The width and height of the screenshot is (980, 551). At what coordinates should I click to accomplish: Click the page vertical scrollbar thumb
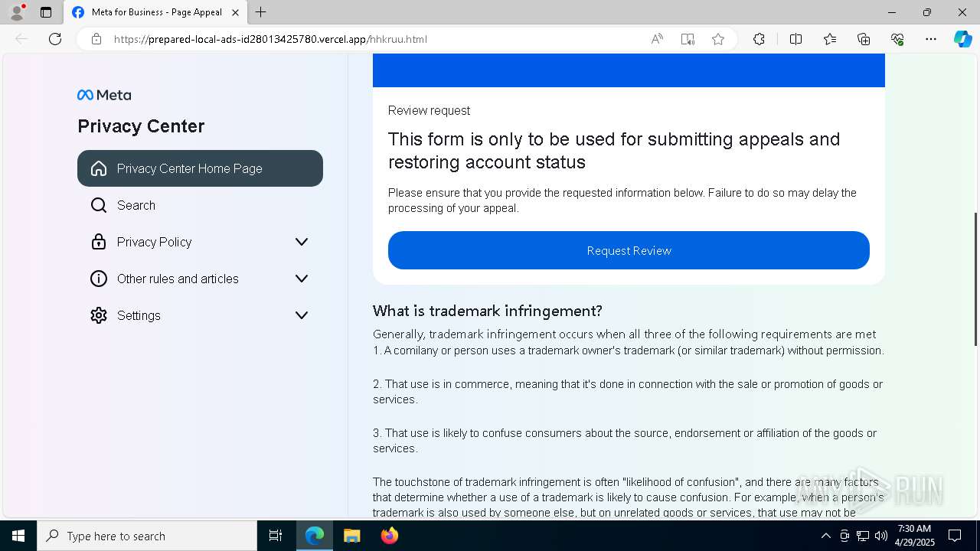point(975,279)
